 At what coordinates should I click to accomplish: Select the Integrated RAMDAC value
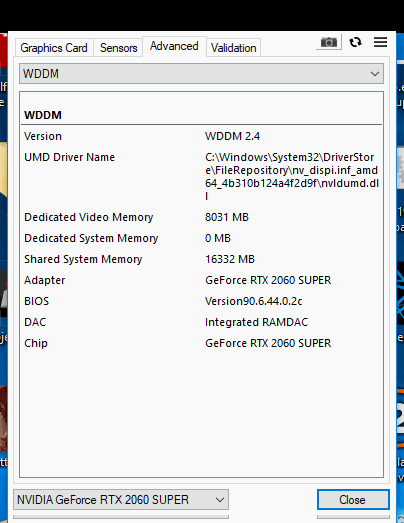(x=256, y=322)
